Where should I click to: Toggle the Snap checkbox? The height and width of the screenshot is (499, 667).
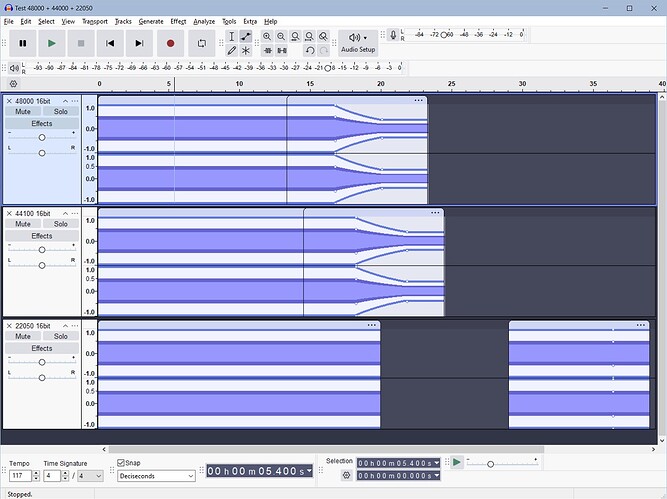coord(122,463)
